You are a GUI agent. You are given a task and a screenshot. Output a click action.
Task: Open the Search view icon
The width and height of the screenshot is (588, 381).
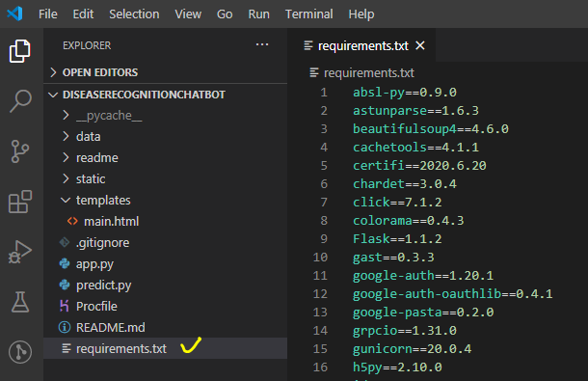point(20,101)
